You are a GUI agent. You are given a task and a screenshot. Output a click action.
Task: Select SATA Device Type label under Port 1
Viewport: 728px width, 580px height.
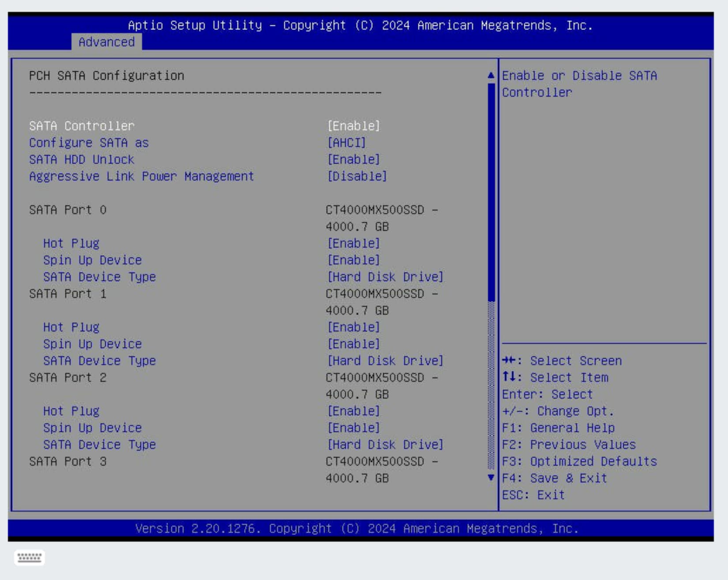[x=99, y=361]
